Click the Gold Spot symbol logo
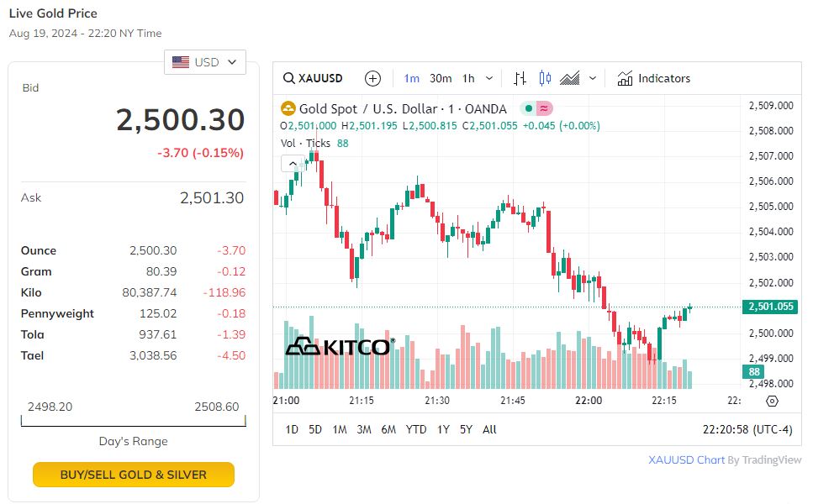813x504 pixels. click(x=288, y=108)
